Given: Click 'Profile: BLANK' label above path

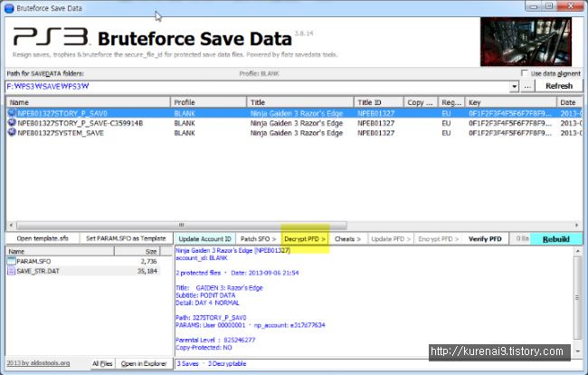Looking at the screenshot, I should point(259,73).
